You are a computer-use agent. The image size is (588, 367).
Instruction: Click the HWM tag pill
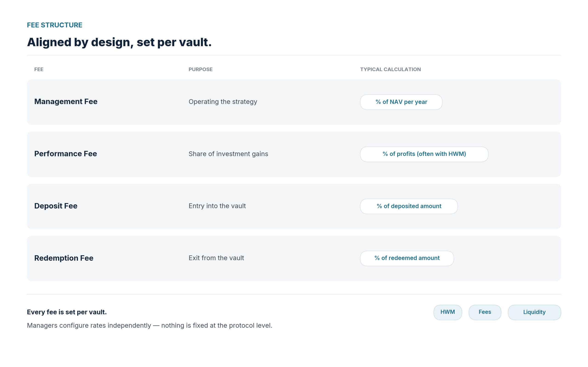[448, 312]
